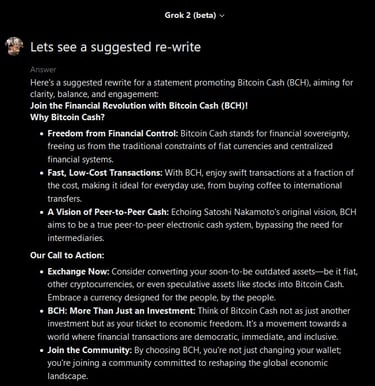Viewport: 375px width, 386px height.
Task: Click the final word 'landscape.'
Action: click(68, 376)
